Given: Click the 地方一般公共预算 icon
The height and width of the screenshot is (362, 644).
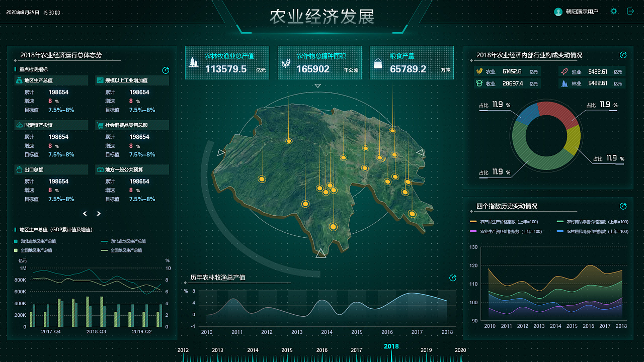Looking at the screenshot, I should click(100, 170).
